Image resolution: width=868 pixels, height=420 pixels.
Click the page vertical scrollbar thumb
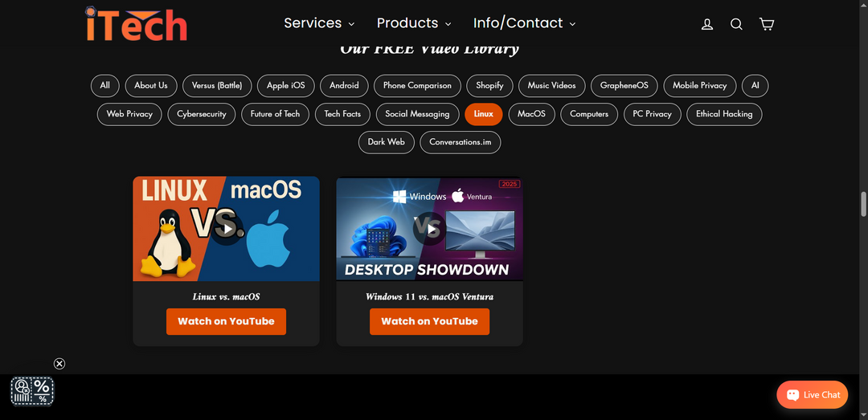tap(863, 204)
